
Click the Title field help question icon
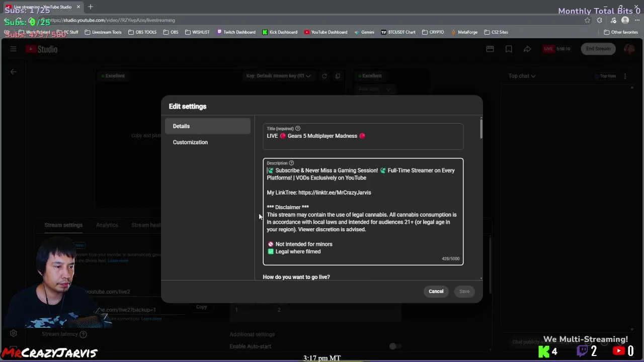[x=298, y=129]
